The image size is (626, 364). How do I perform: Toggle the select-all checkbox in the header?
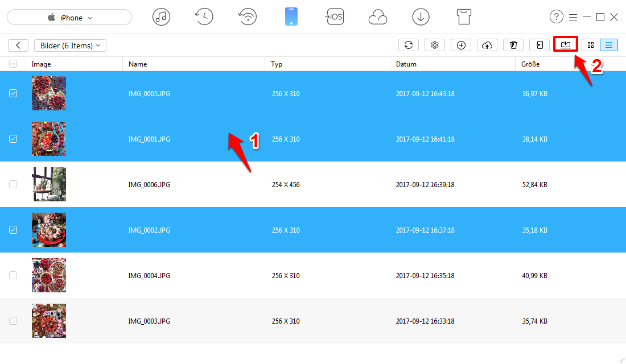13,64
